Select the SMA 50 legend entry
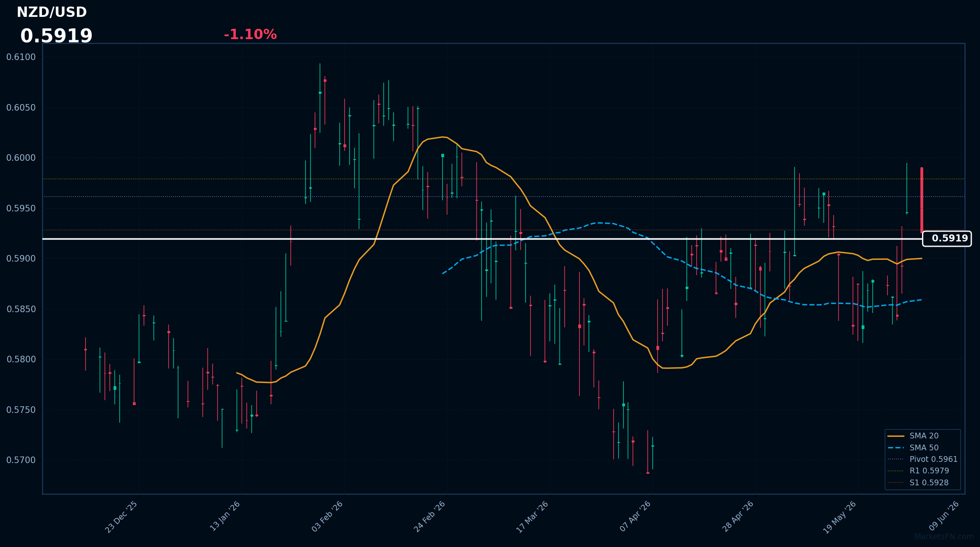Image resolution: width=980 pixels, height=547 pixels. coord(924,448)
